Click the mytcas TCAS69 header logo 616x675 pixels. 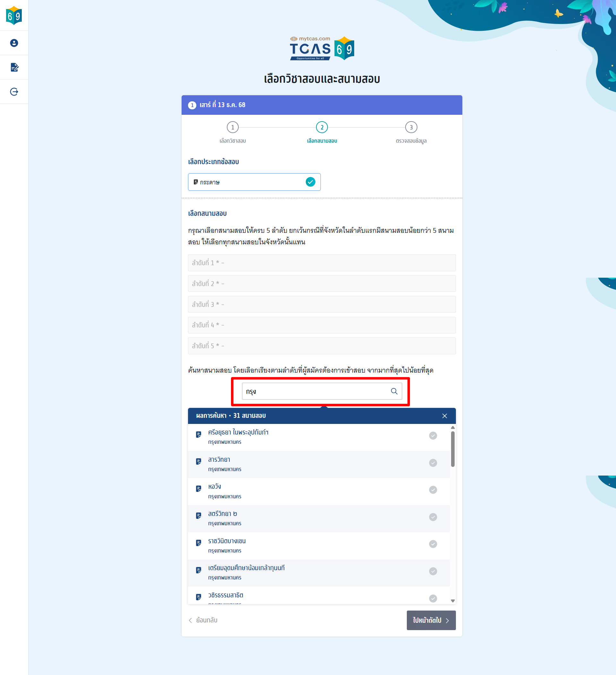pos(321,48)
